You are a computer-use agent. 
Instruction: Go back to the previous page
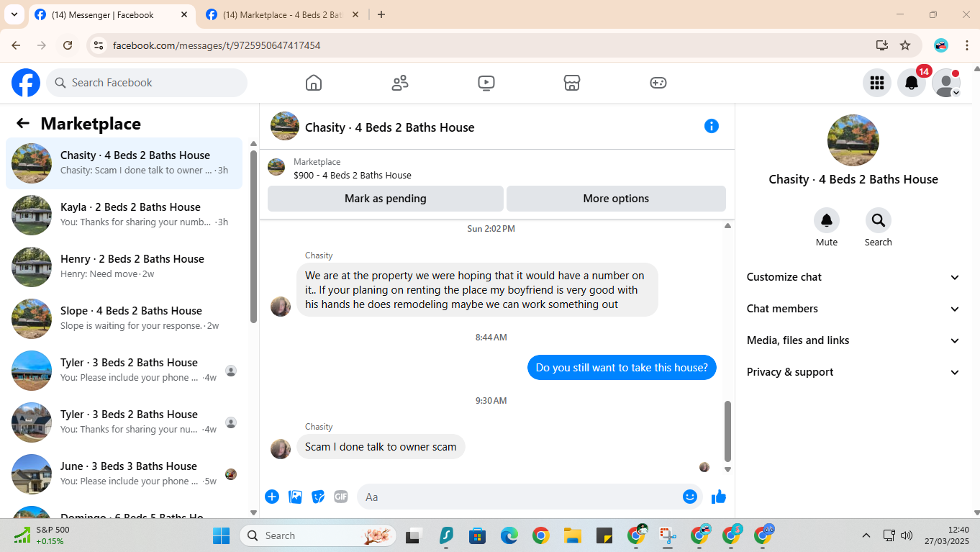point(16,45)
